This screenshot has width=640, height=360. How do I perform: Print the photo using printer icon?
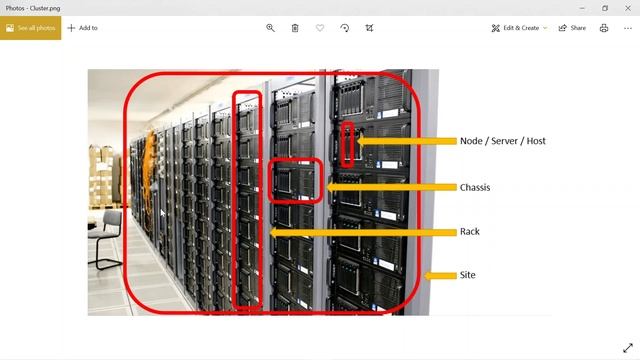604,28
